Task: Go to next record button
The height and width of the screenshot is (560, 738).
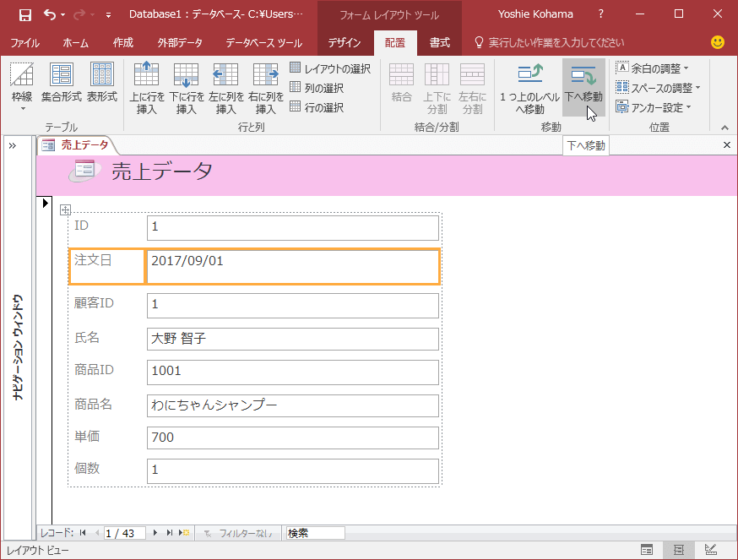Action: (x=155, y=533)
